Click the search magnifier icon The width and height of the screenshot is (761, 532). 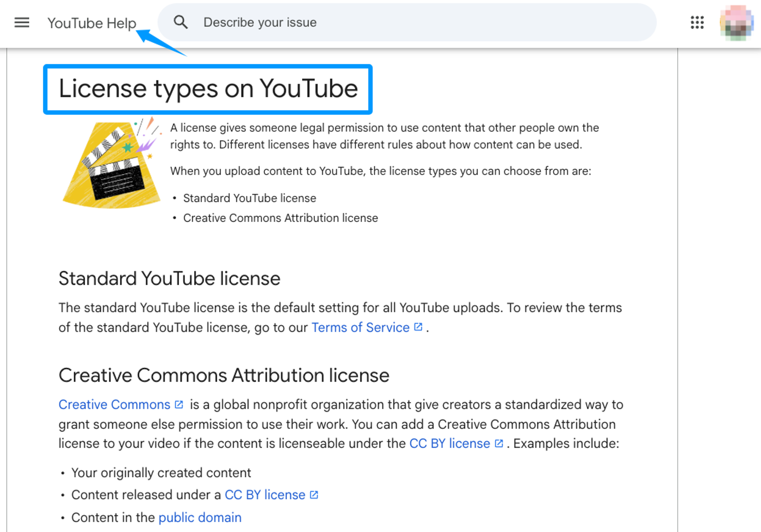pos(181,22)
